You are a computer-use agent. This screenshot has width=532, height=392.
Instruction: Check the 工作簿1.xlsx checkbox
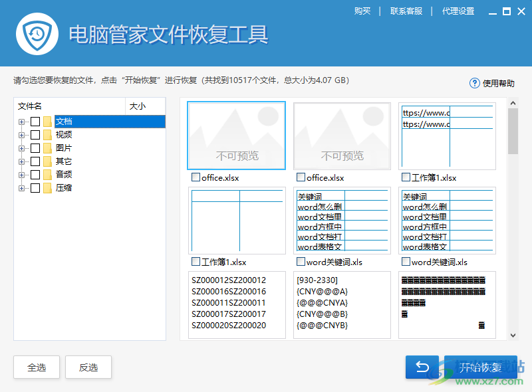pyautogui.click(x=406, y=177)
